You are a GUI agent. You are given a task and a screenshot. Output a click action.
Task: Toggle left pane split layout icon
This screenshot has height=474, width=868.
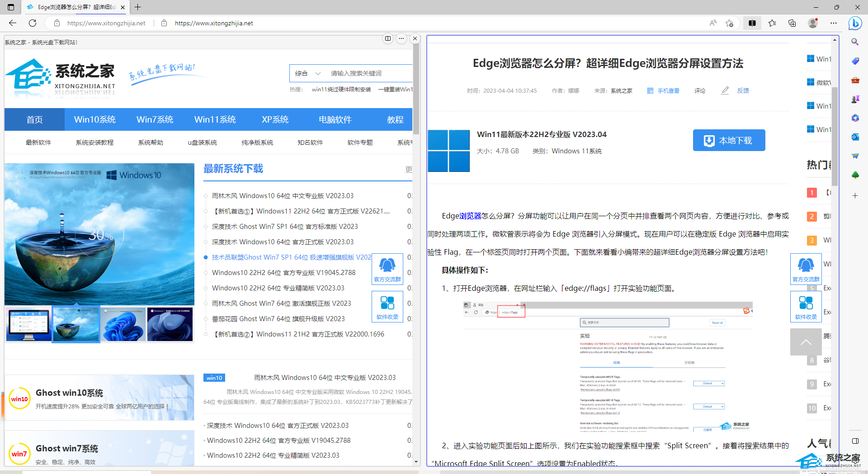(388, 38)
